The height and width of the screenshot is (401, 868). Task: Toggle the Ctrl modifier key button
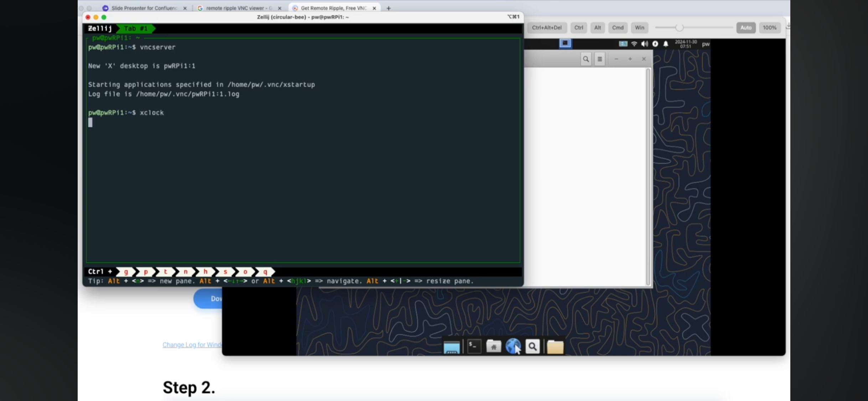click(x=579, y=27)
